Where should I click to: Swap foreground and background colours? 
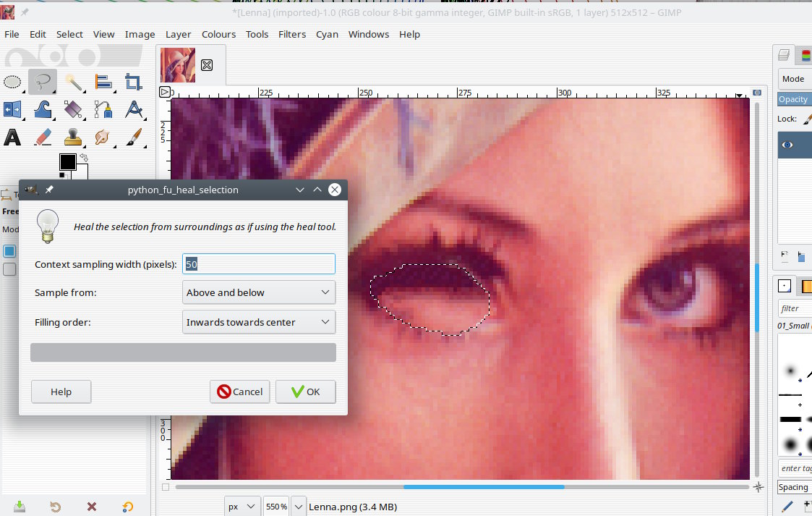[x=84, y=158]
